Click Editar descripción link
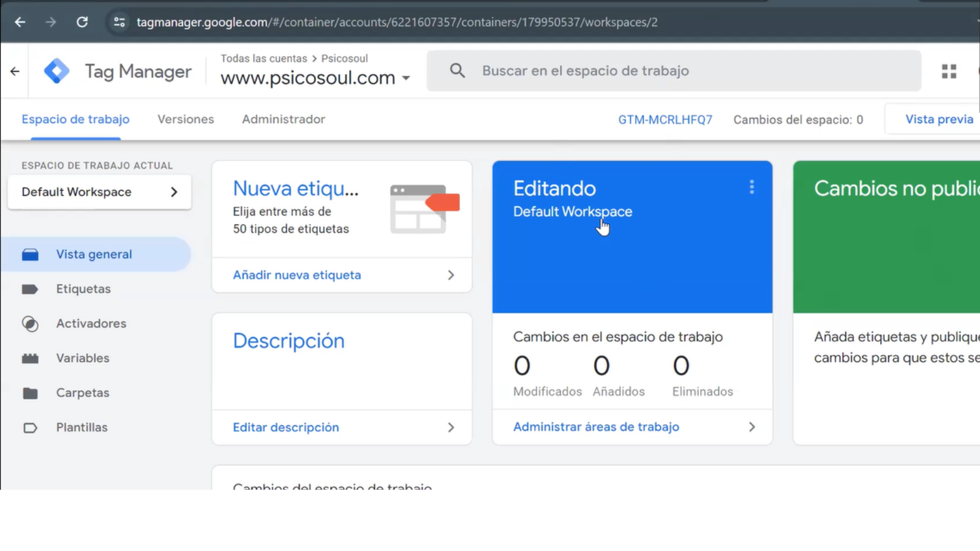 click(285, 427)
